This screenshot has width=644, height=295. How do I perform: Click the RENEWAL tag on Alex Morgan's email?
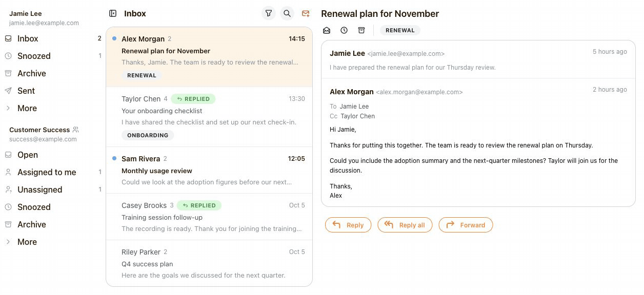pyautogui.click(x=142, y=75)
